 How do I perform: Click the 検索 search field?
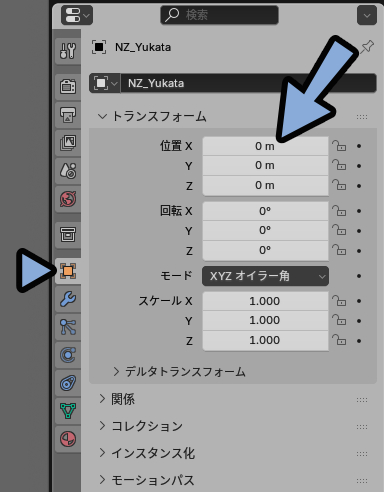[x=219, y=15]
